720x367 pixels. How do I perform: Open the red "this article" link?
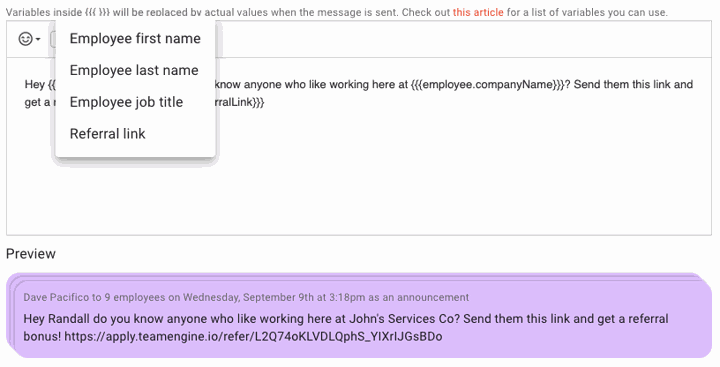pos(478,12)
